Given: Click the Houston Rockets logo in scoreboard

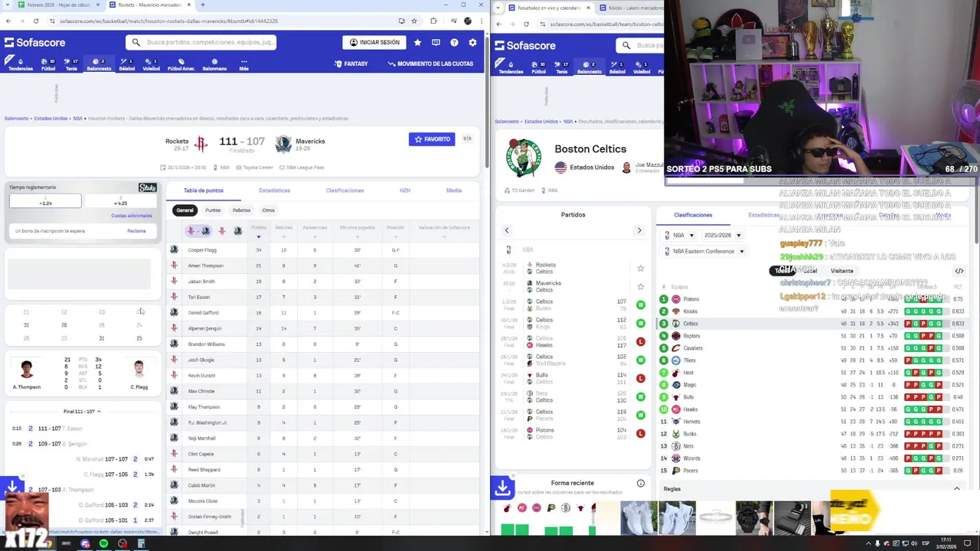Looking at the screenshot, I should point(201,142).
